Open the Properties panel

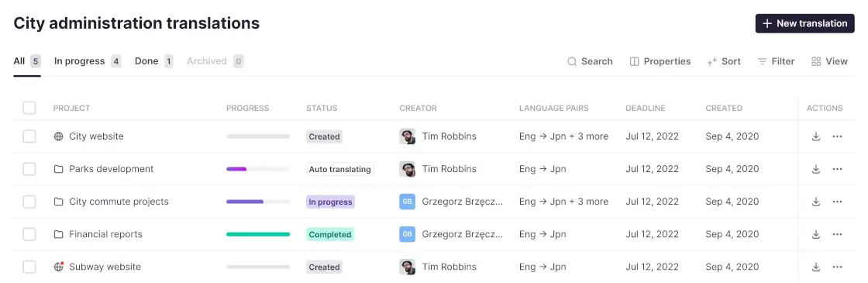(x=660, y=61)
